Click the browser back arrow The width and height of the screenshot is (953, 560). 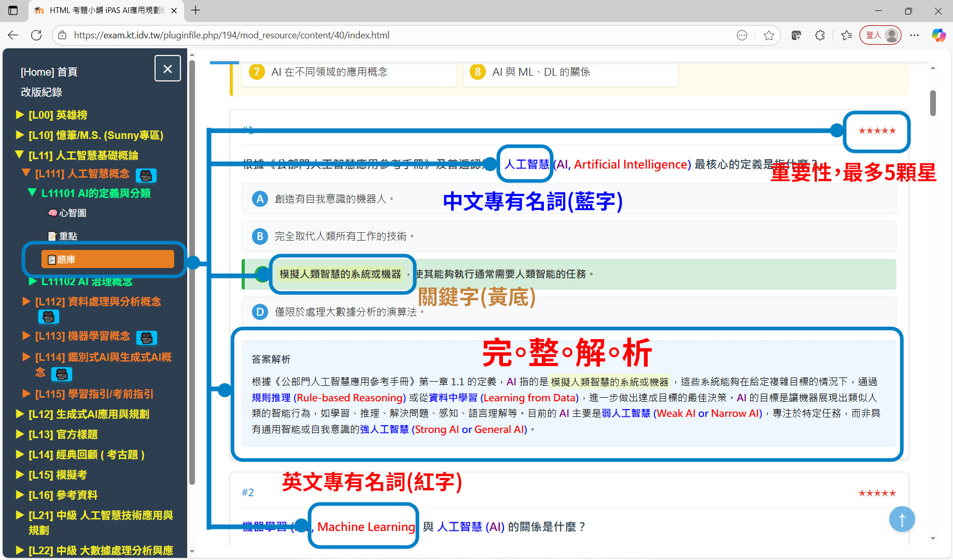click(x=12, y=35)
